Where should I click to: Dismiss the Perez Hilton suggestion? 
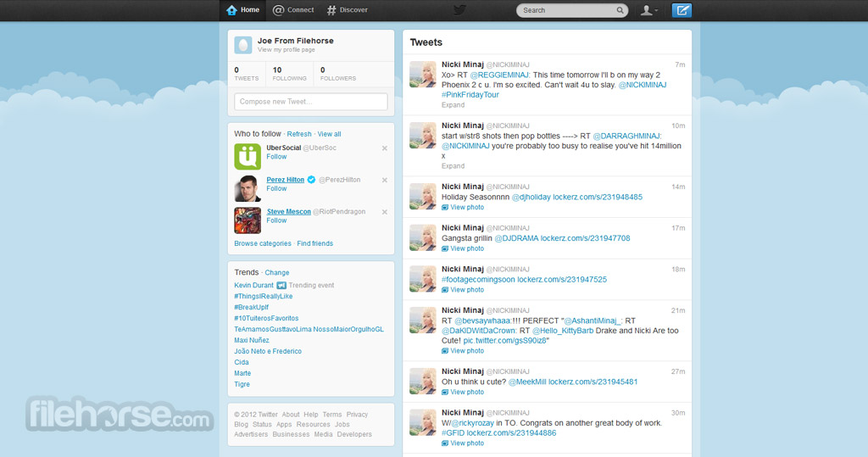[384, 180]
